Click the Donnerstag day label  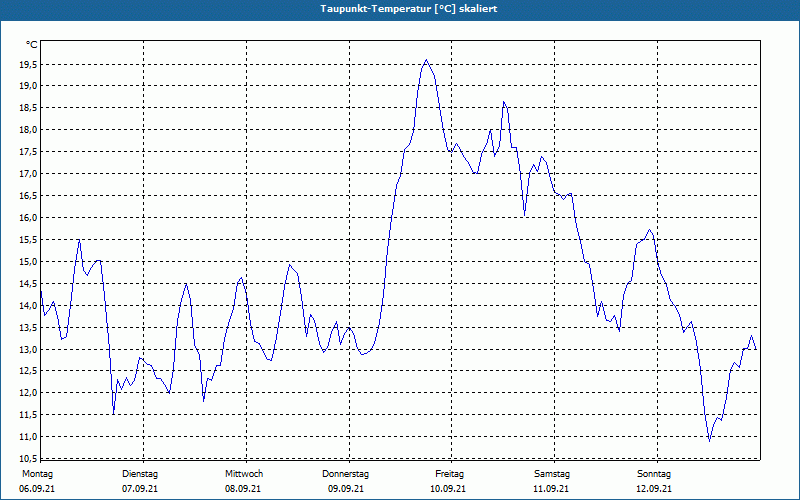pos(345,474)
